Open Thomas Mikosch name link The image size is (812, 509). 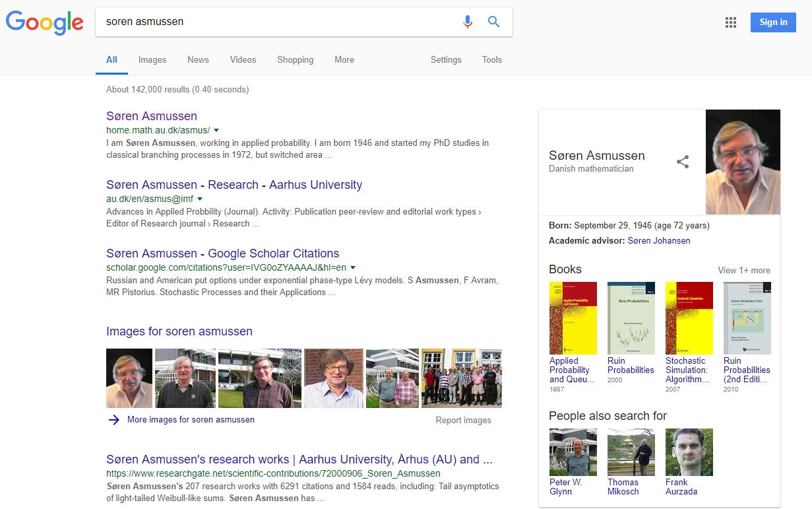(623, 487)
